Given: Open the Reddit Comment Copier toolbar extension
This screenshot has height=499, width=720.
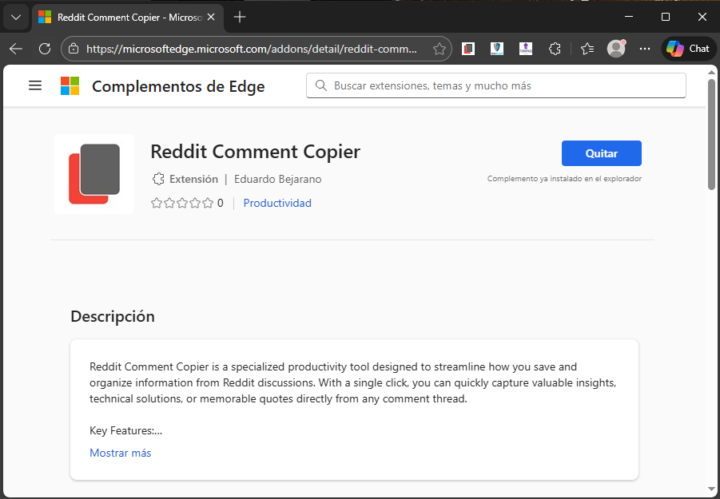Looking at the screenshot, I should pyautogui.click(x=468, y=48).
